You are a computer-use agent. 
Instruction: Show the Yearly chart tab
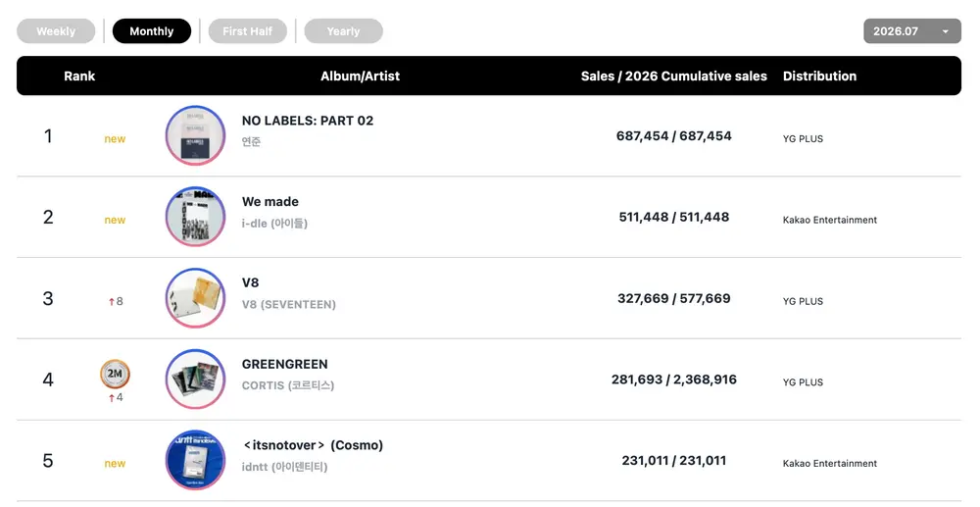click(x=343, y=31)
